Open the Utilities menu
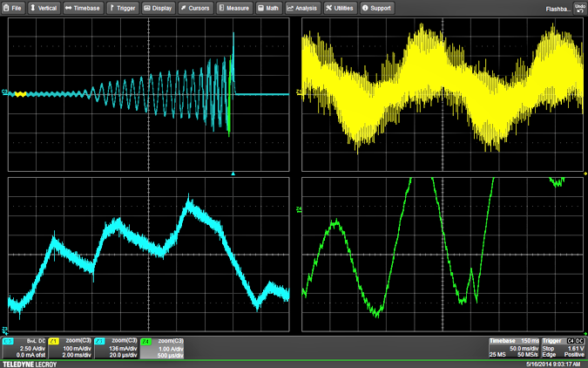Image resolution: width=588 pixels, height=368 pixels. click(340, 8)
